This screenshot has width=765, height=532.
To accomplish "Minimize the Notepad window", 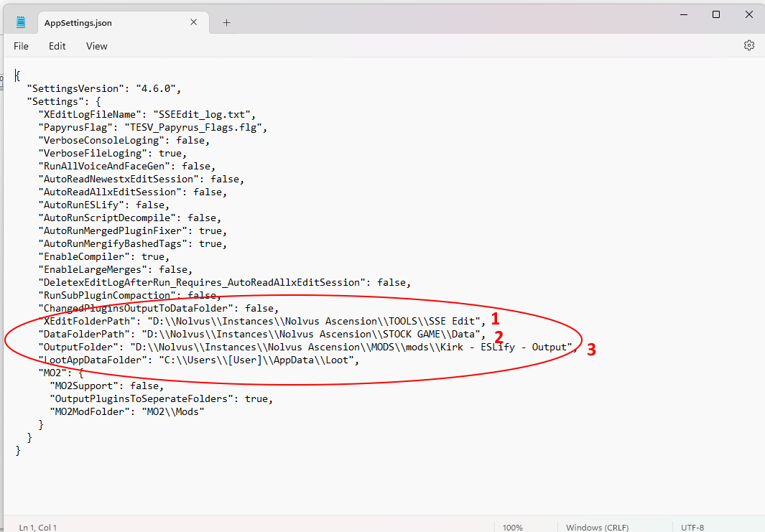I will coord(683,14).
